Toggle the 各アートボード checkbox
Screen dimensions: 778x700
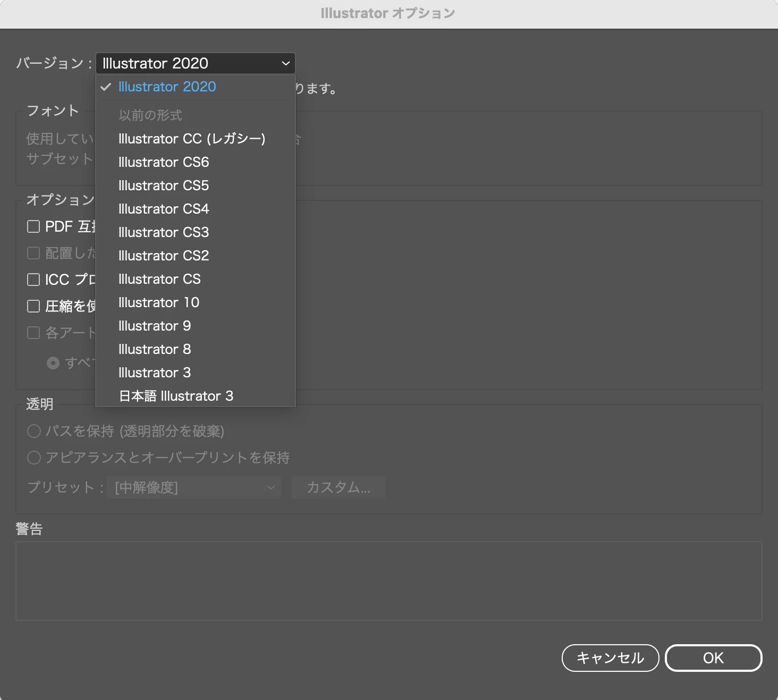point(33,333)
